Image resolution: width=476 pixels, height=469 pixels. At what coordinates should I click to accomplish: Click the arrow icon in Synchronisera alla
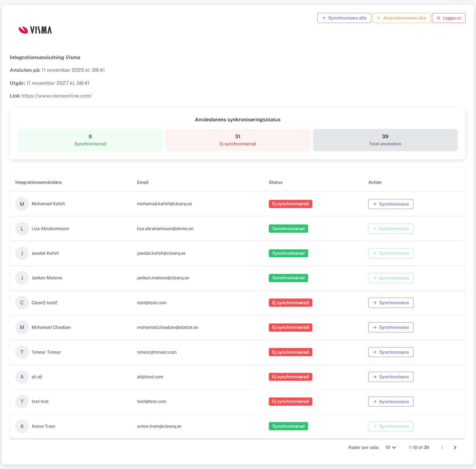click(324, 18)
